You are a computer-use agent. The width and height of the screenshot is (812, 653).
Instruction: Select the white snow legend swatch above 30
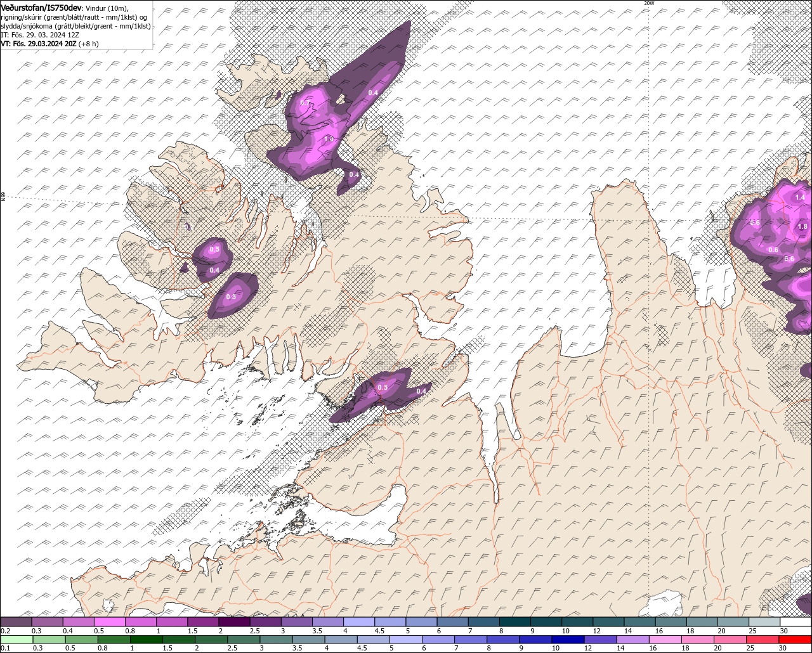pyautogui.click(x=796, y=622)
